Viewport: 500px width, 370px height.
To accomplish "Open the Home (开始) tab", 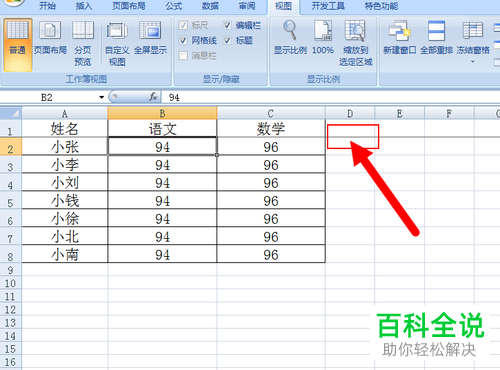I will pyautogui.click(x=47, y=6).
